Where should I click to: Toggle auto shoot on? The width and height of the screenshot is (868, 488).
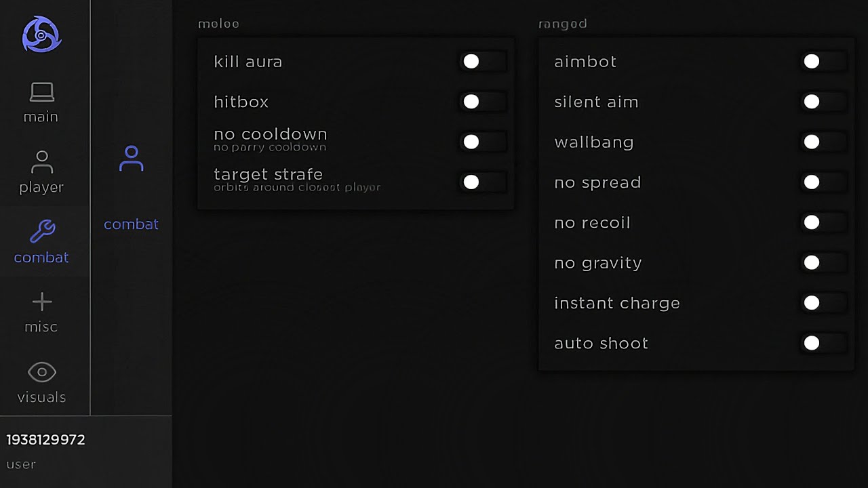[823, 343]
